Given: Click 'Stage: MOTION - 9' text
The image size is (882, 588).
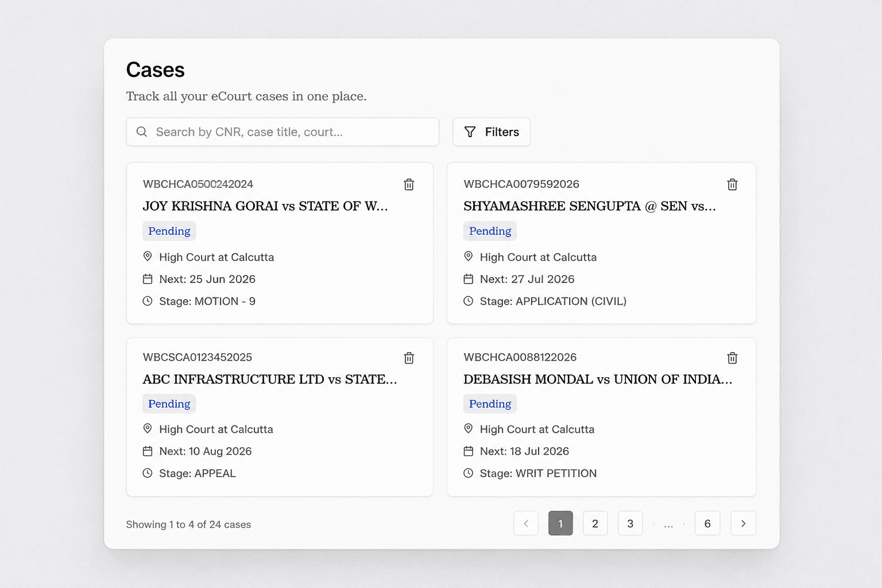Looking at the screenshot, I should click(207, 301).
